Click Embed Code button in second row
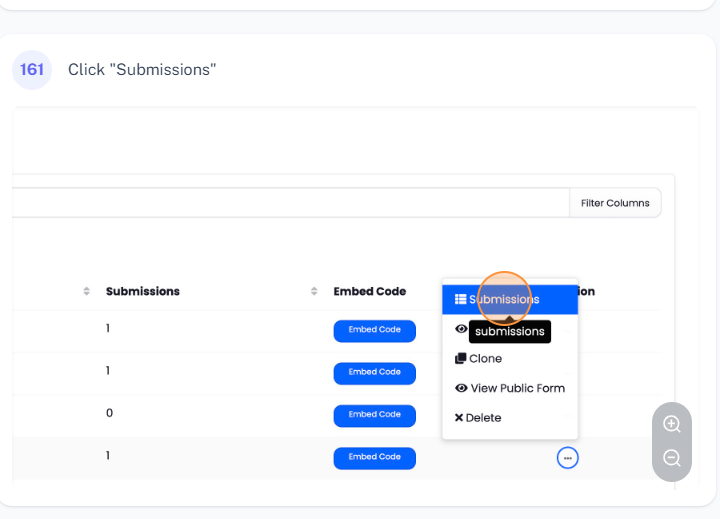This screenshot has height=519, width=720. pyautogui.click(x=374, y=372)
